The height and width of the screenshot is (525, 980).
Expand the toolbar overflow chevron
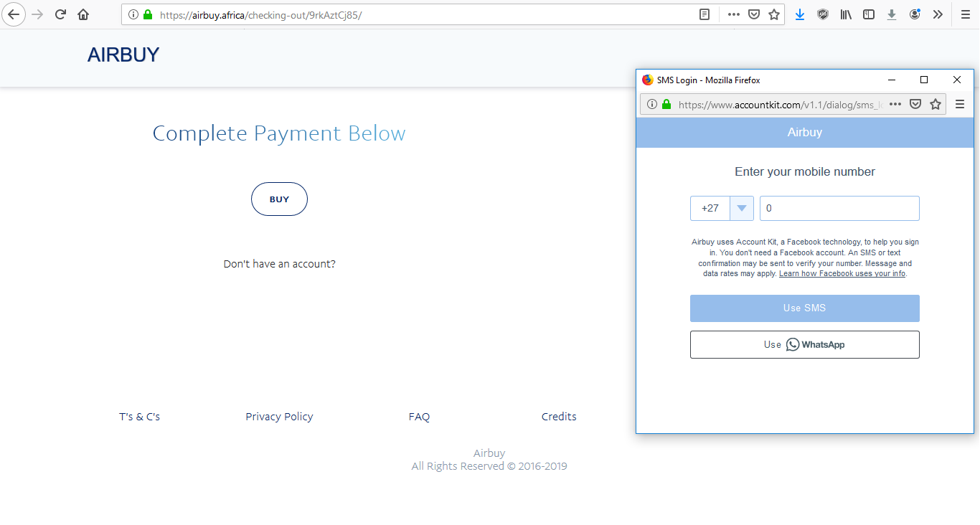coord(938,14)
